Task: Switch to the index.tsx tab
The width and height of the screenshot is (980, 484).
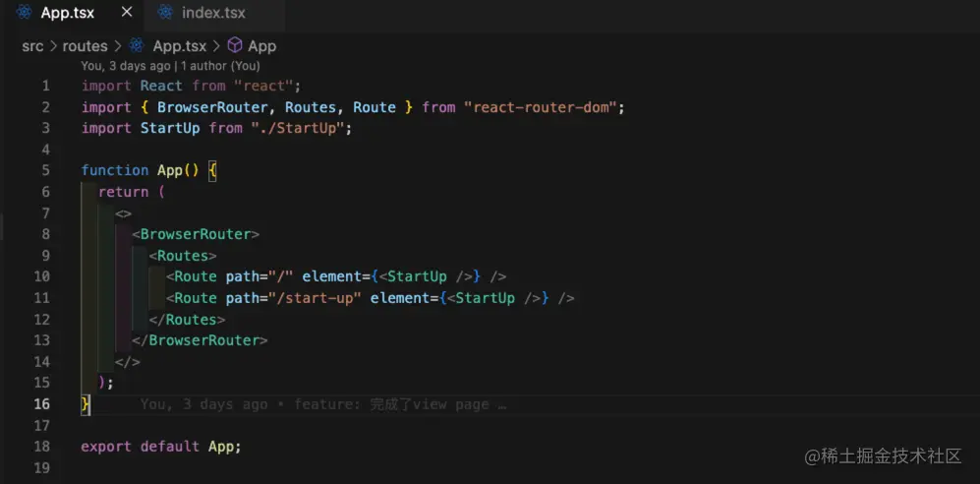Action: [x=214, y=13]
